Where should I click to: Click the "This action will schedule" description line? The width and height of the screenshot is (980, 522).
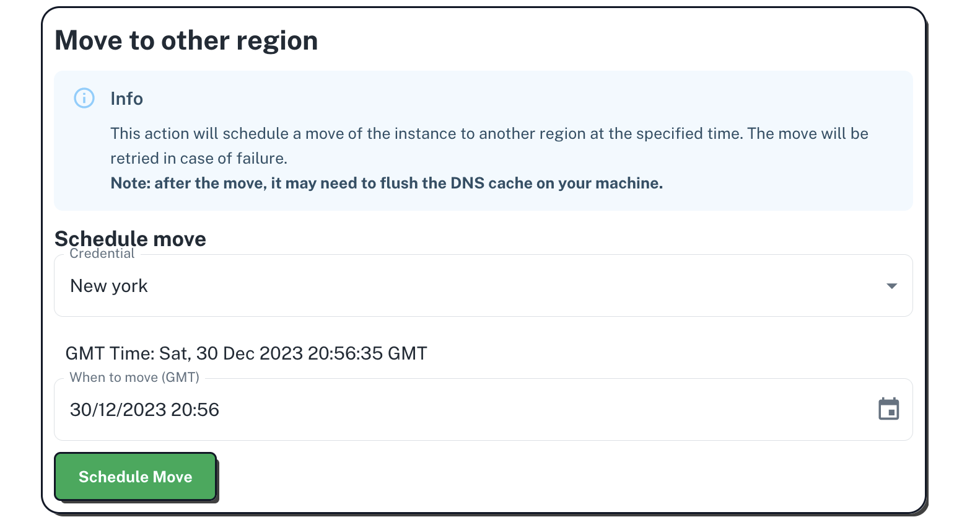[489, 134]
